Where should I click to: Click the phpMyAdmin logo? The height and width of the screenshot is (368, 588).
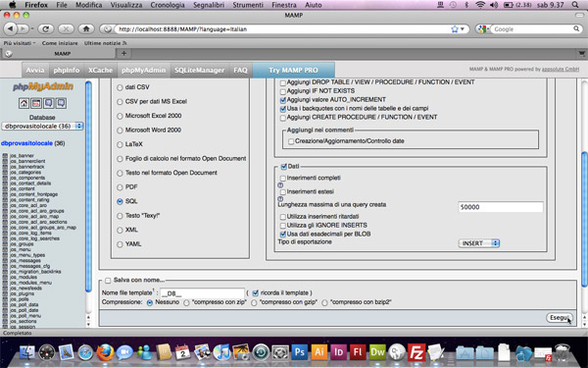coord(43,86)
